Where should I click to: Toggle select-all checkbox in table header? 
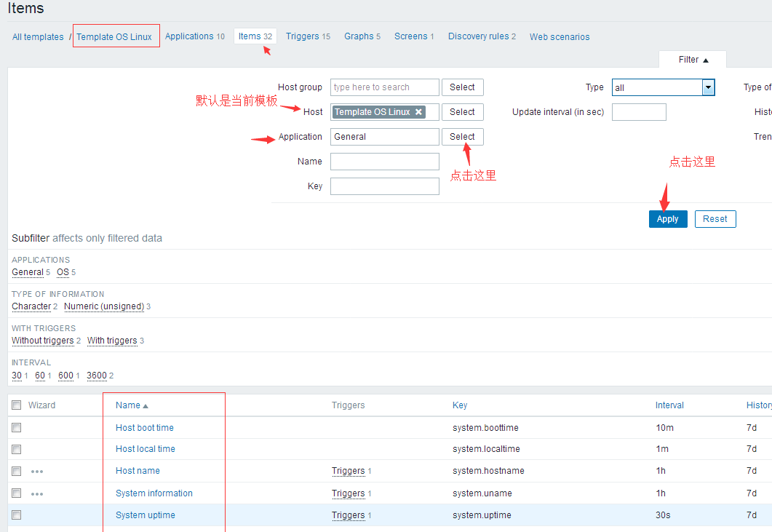point(17,405)
